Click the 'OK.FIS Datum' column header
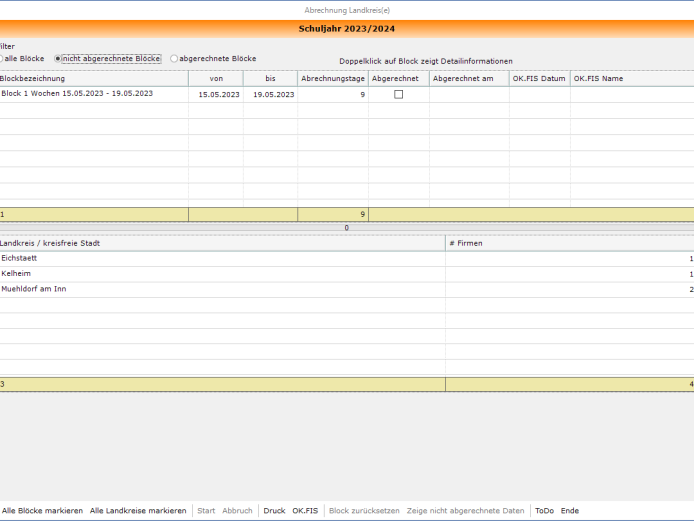 tap(540, 78)
